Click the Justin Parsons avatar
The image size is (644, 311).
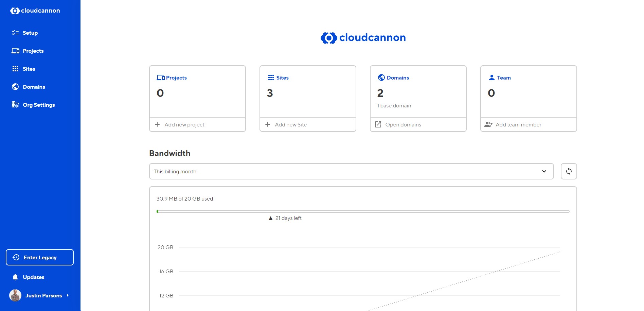click(x=15, y=295)
